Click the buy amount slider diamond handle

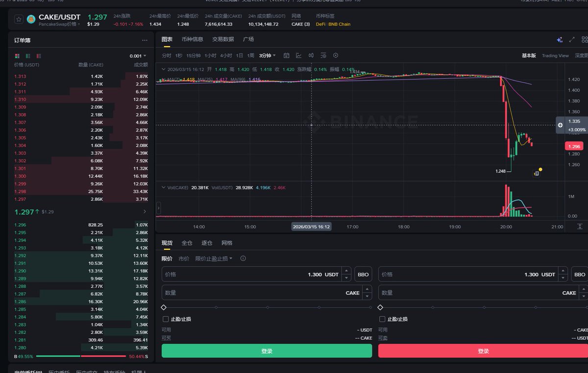164,307
